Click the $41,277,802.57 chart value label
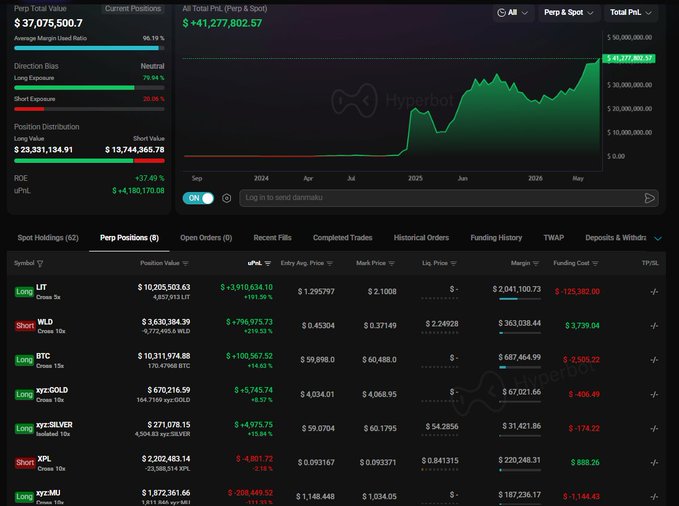The height and width of the screenshot is (506, 679). pyautogui.click(x=629, y=58)
